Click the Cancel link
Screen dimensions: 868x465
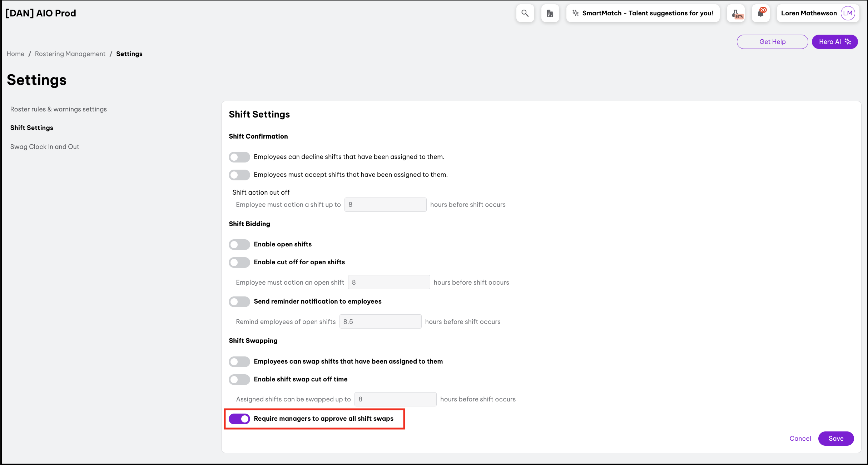coord(800,439)
